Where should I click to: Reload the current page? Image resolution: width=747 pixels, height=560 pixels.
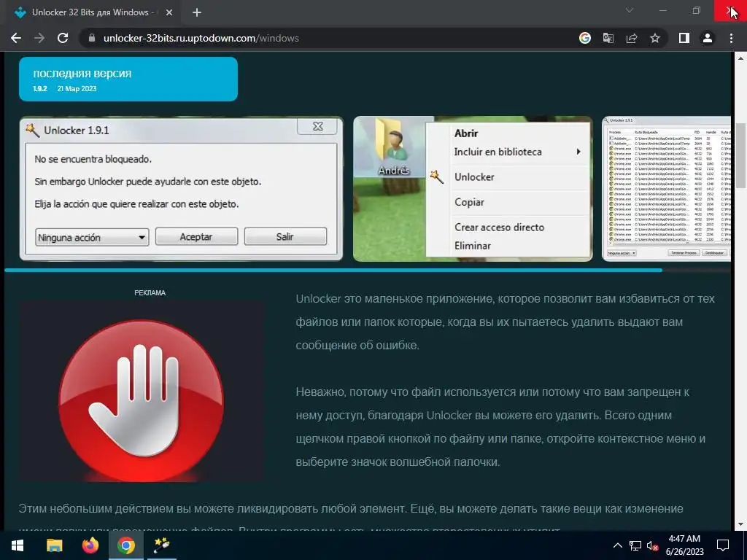pos(63,38)
